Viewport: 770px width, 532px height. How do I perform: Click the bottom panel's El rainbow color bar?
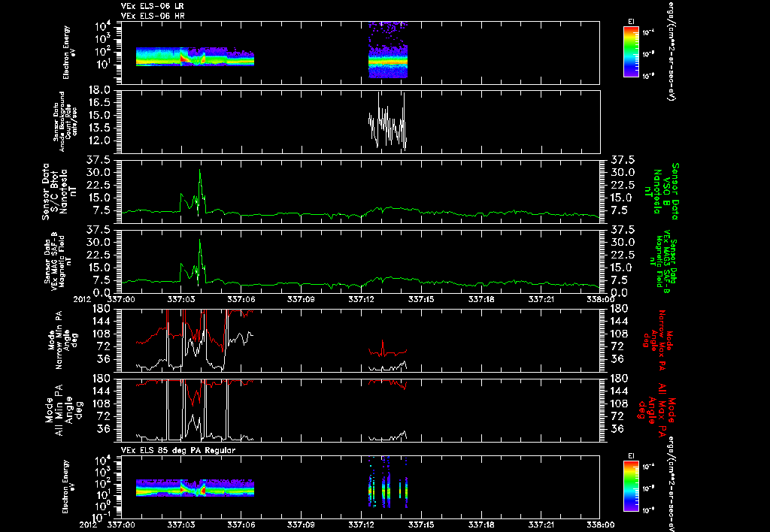pyautogui.click(x=631, y=486)
